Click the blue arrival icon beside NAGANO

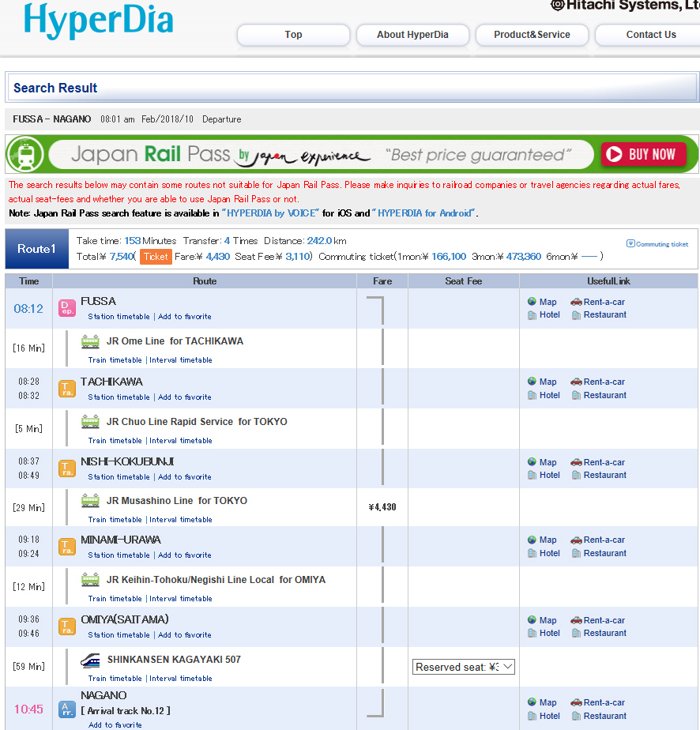(67, 709)
